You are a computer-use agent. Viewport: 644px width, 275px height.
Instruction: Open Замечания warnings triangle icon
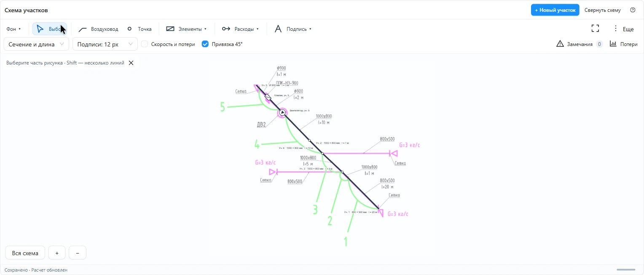pyautogui.click(x=560, y=44)
